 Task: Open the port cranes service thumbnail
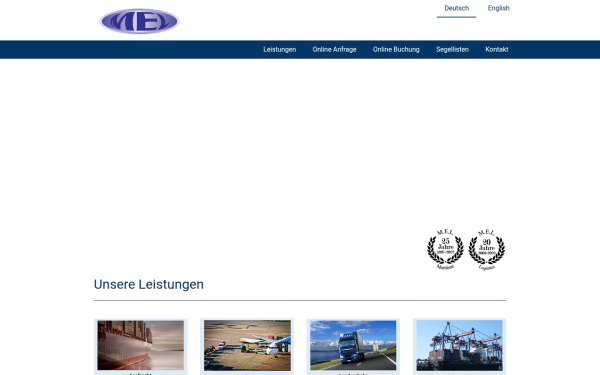(x=460, y=346)
